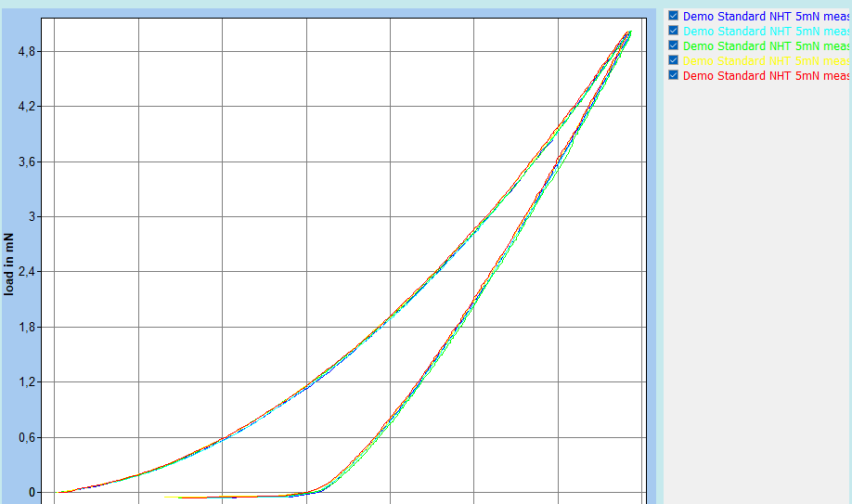Disable the red Demo Standard NHT curve

click(x=674, y=75)
